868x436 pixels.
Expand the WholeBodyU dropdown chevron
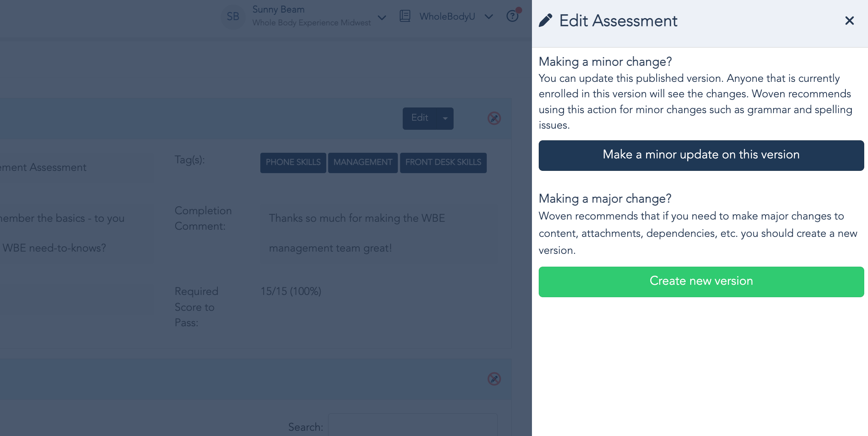pyautogui.click(x=489, y=17)
